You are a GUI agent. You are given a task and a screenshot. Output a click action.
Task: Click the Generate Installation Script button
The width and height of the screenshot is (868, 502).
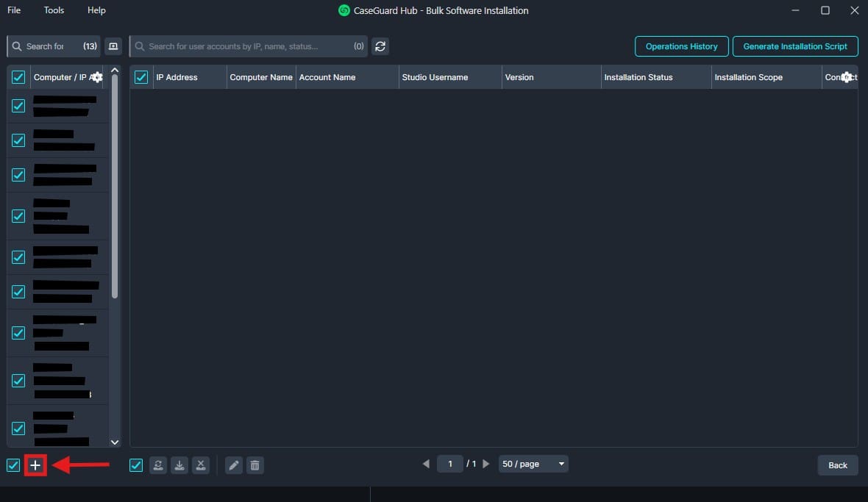[795, 46]
